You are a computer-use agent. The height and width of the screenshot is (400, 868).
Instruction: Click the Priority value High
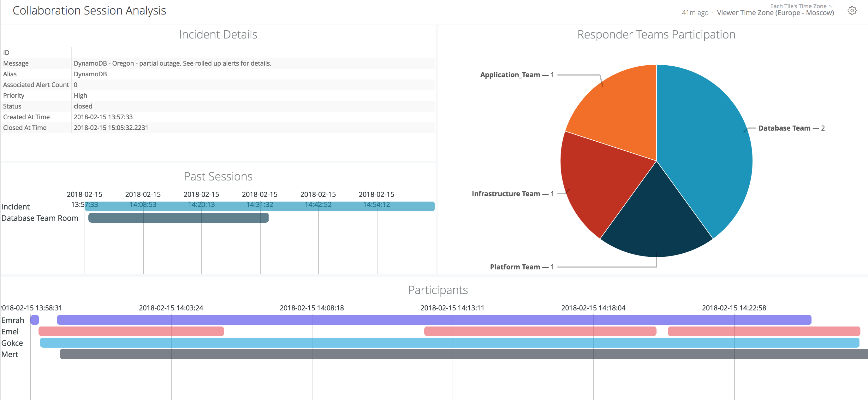[x=80, y=96]
